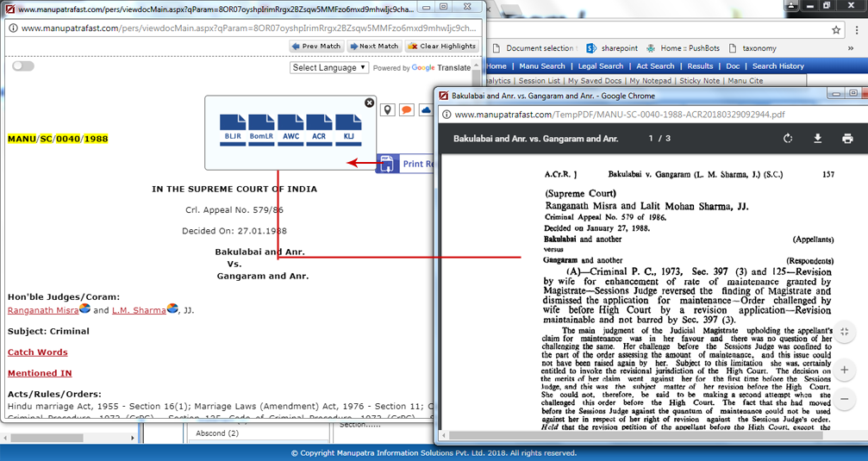Open Sticky Note link
Viewport: 868px width, 461px height.
click(x=700, y=81)
